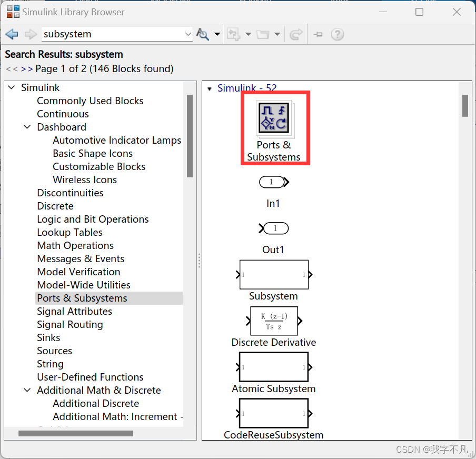Select the Subsystem block
The width and height of the screenshot is (476, 459).
click(274, 274)
